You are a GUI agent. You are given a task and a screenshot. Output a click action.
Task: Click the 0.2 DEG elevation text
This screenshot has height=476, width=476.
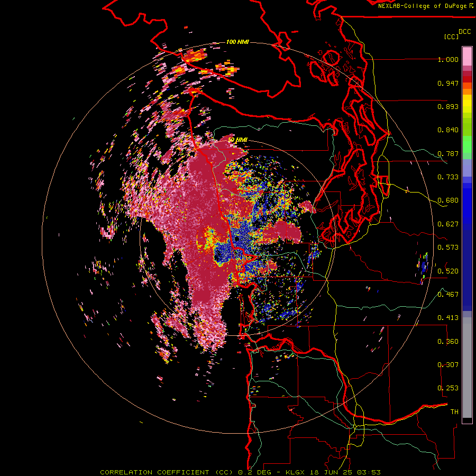(256, 472)
